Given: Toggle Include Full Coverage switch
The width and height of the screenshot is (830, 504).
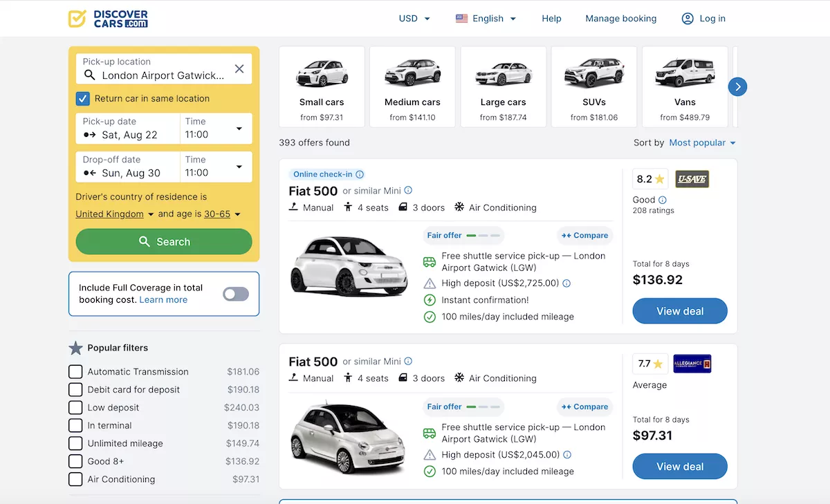Looking at the screenshot, I should 236,294.
